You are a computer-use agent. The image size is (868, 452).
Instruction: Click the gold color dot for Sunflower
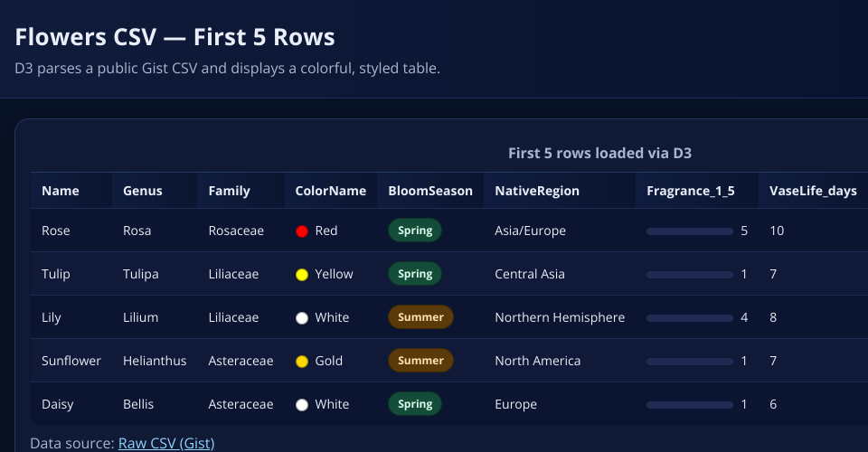coord(303,361)
